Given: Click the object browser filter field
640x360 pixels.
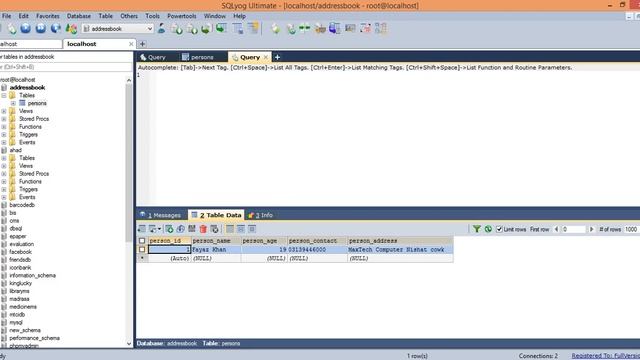Looking at the screenshot, I should point(66,67).
